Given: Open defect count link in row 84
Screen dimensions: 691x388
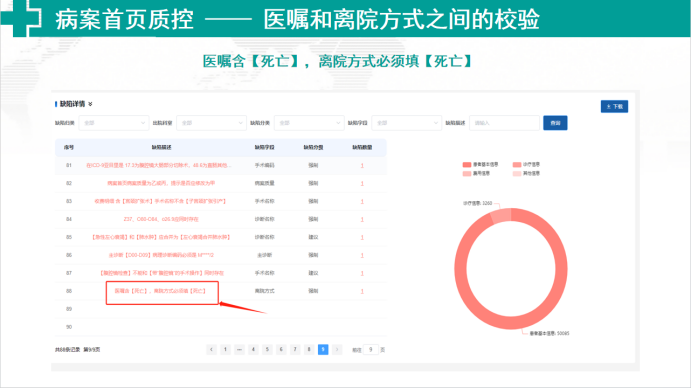Looking at the screenshot, I should (362, 220).
